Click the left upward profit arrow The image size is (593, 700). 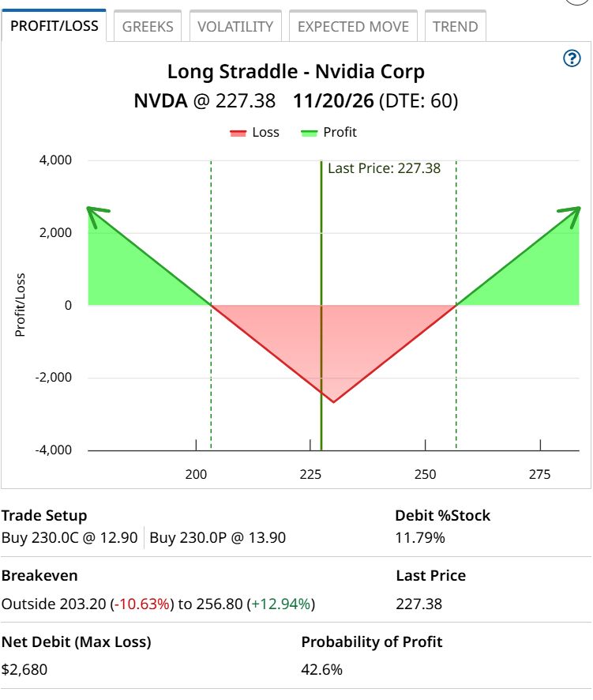pyautogui.click(x=98, y=216)
